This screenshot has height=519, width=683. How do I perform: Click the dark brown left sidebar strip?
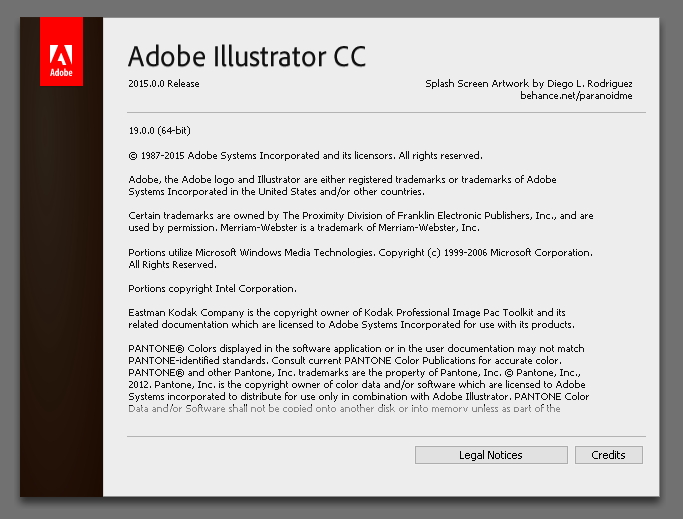(61, 300)
